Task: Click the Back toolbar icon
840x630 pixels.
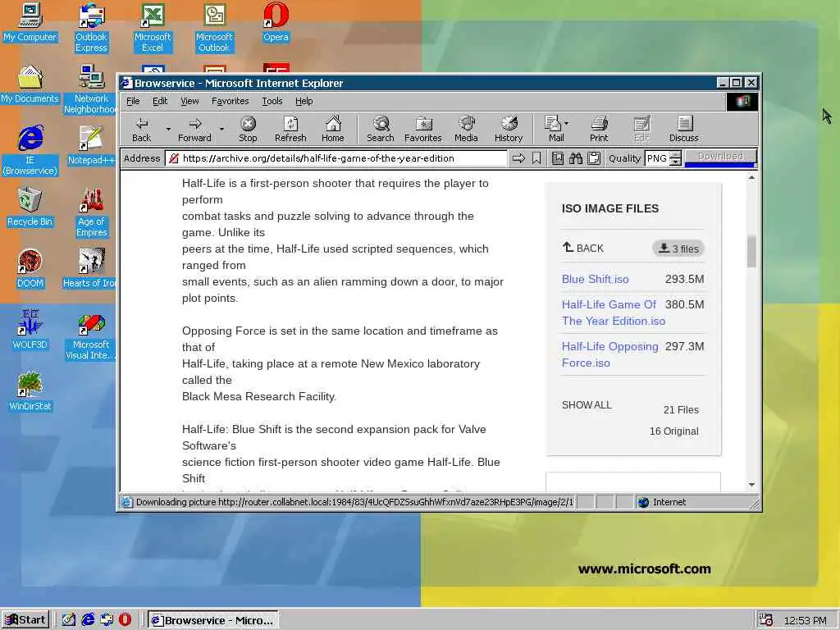Action: click(141, 129)
